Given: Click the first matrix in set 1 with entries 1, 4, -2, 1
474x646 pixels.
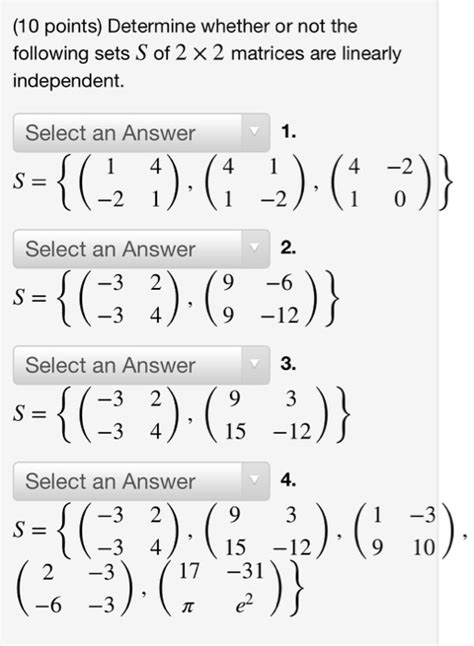Looking at the screenshot, I should pyautogui.click(x=129, y=183).
